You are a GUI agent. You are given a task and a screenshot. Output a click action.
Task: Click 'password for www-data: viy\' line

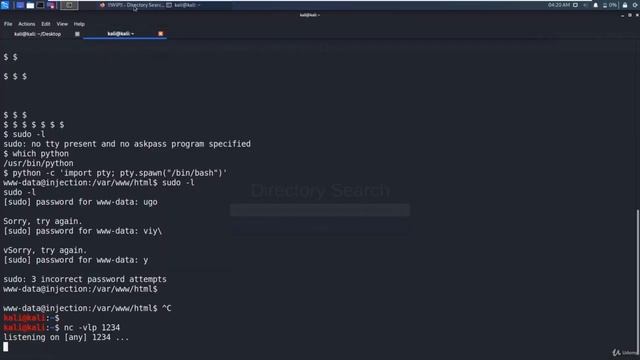[82, 231]
